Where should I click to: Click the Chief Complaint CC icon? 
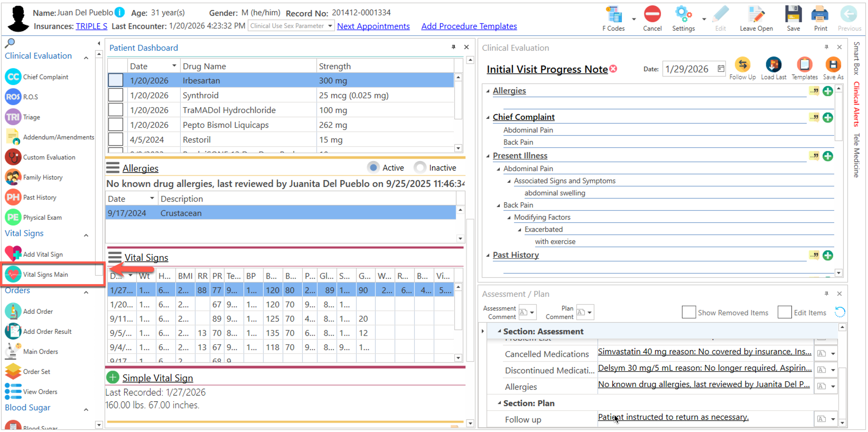point(13,77)
